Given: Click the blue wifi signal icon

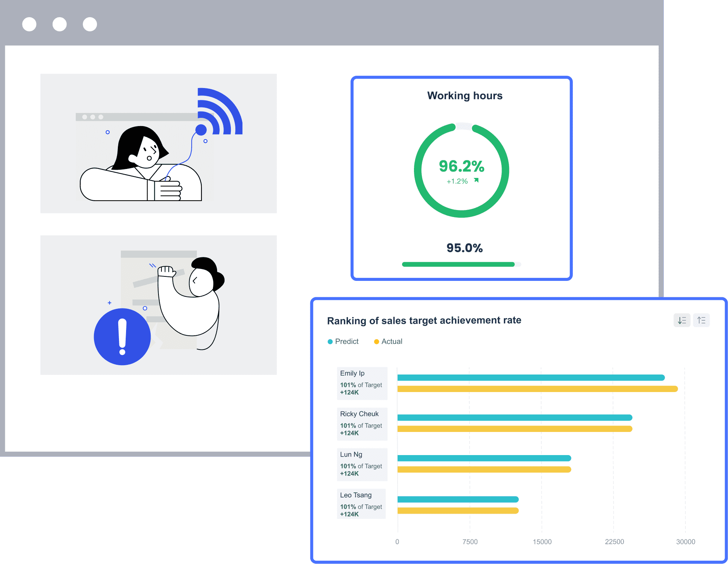Looking at the screenshot, I should click(220, 112).
